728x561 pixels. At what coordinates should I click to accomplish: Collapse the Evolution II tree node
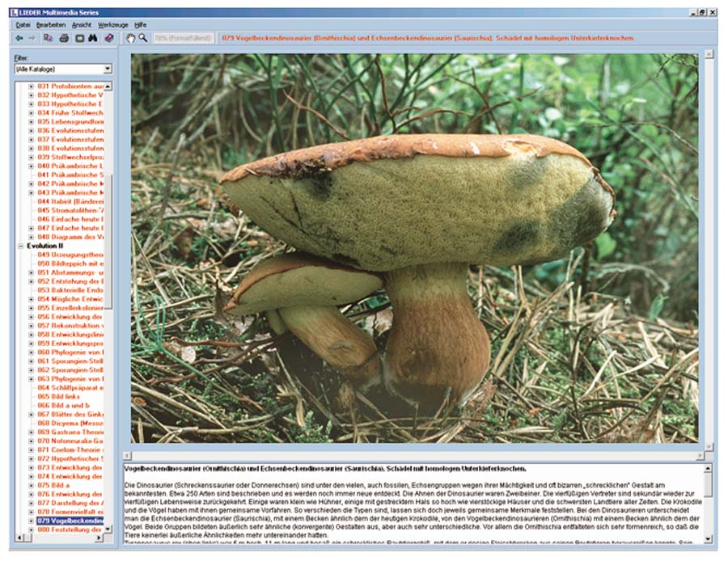[x=21, y=246]
